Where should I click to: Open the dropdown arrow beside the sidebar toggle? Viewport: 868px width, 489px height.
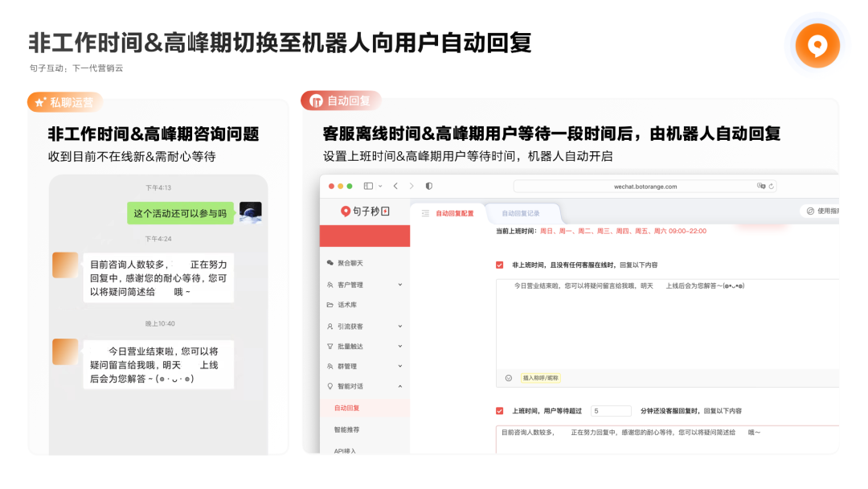(x=380, y=186)
